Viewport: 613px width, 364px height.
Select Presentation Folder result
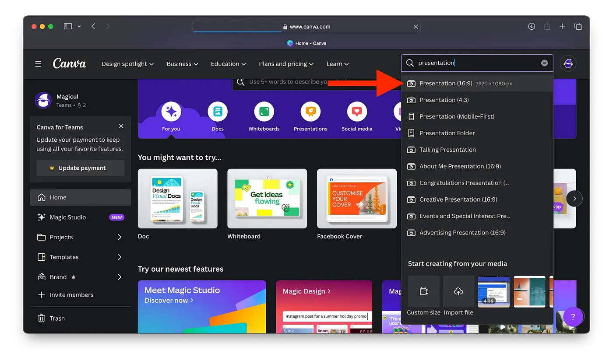477,133
